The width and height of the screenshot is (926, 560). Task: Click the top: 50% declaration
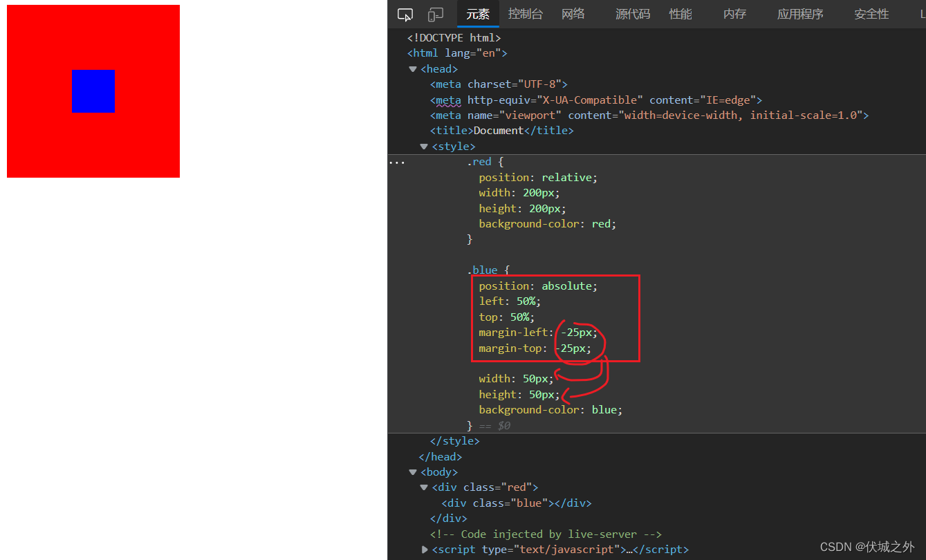point(507,317)
